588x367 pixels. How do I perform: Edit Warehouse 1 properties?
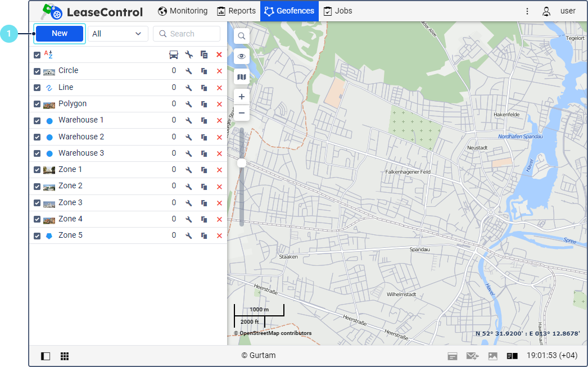pyautogui.click(x=189, y=120)
